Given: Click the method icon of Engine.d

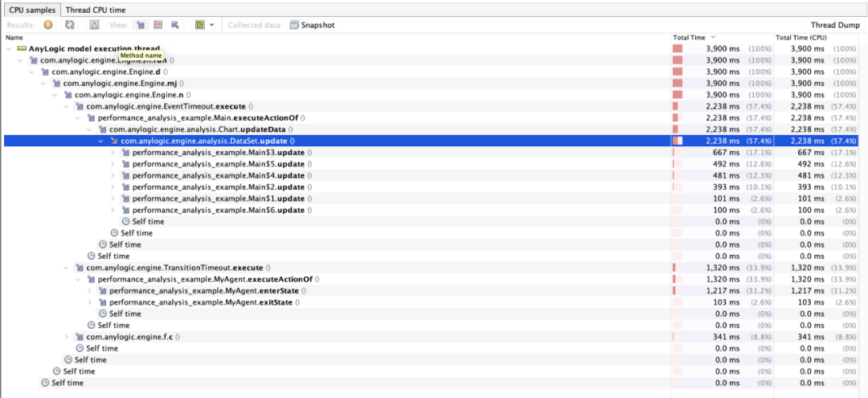Looking at the screenshot, I should 45,72.
